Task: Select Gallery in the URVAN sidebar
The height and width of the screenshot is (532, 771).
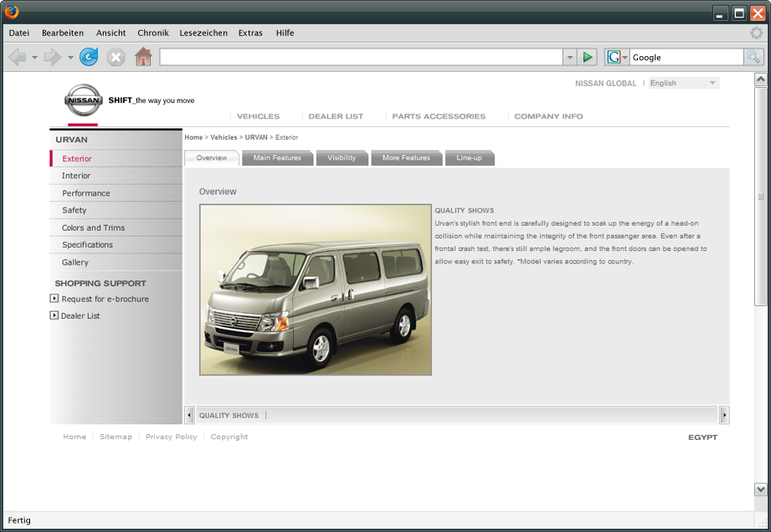Action: click(116, 262)
